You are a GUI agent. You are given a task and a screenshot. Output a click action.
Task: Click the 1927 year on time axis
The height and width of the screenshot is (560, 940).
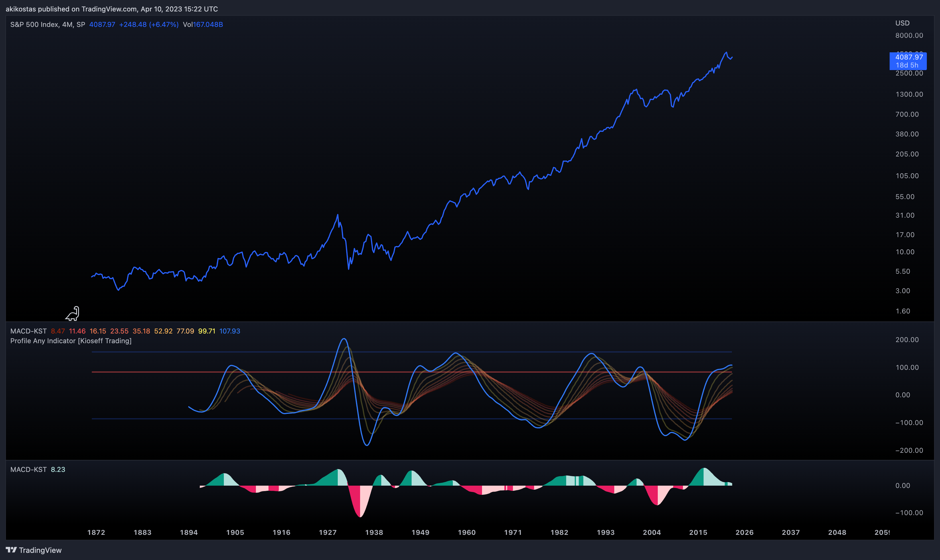(328, 533)
